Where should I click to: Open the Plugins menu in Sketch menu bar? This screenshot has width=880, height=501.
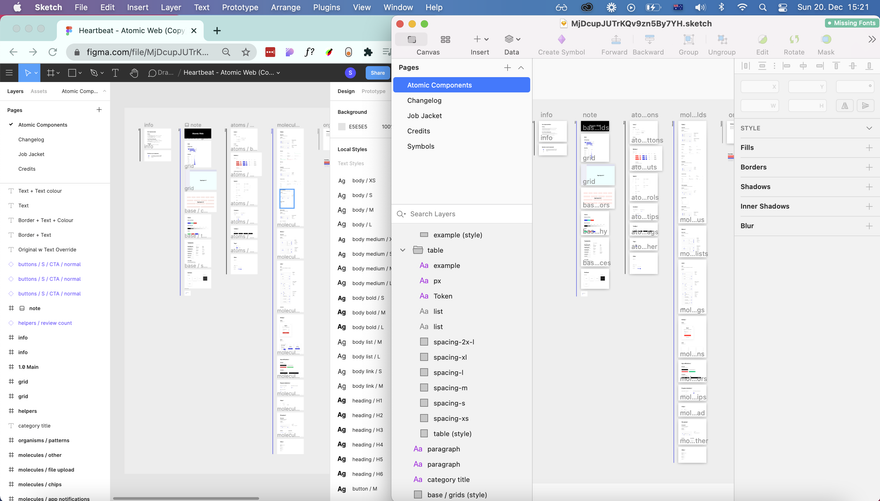[x=327, y=7]
